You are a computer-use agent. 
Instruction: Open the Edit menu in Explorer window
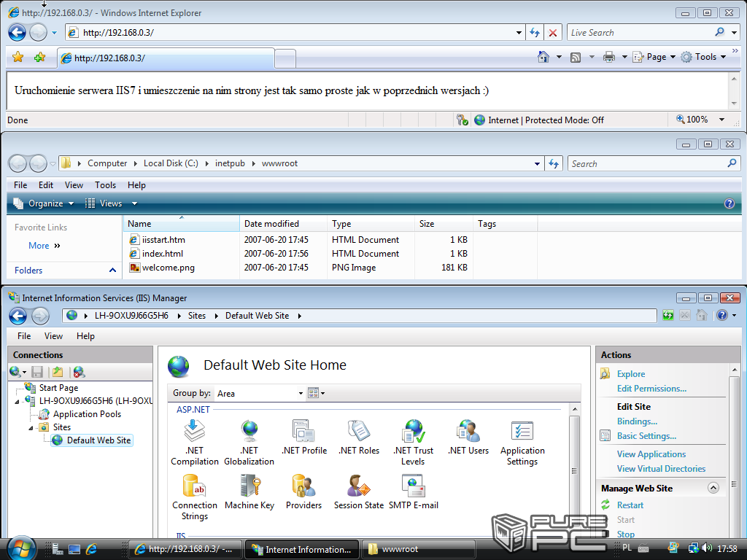[46, 185]
